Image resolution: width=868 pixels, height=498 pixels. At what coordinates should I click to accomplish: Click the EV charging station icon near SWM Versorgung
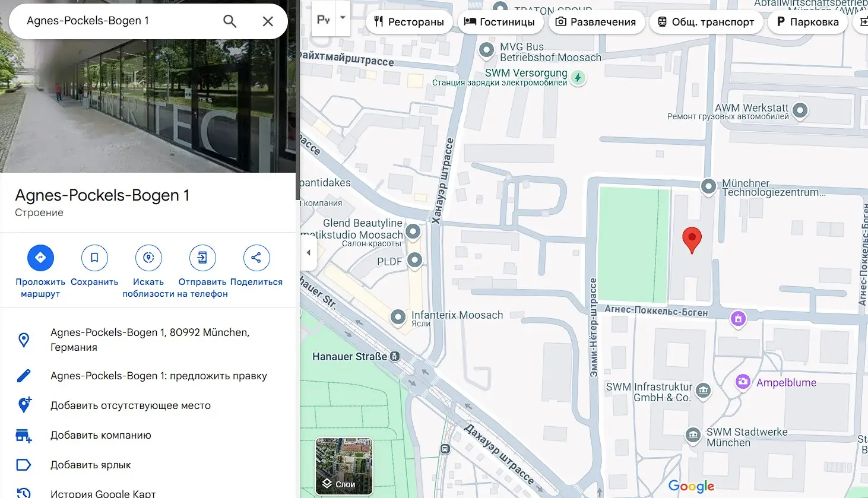point(578,77)
